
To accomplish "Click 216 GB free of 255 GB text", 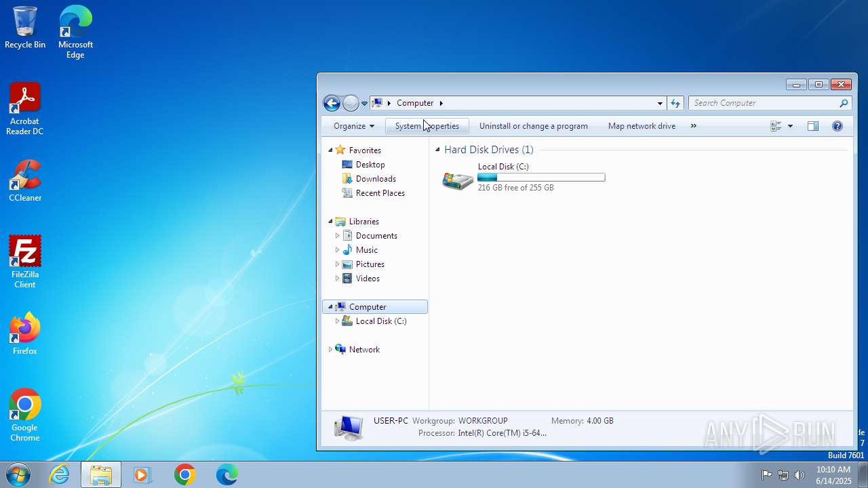I will point(515,188).
